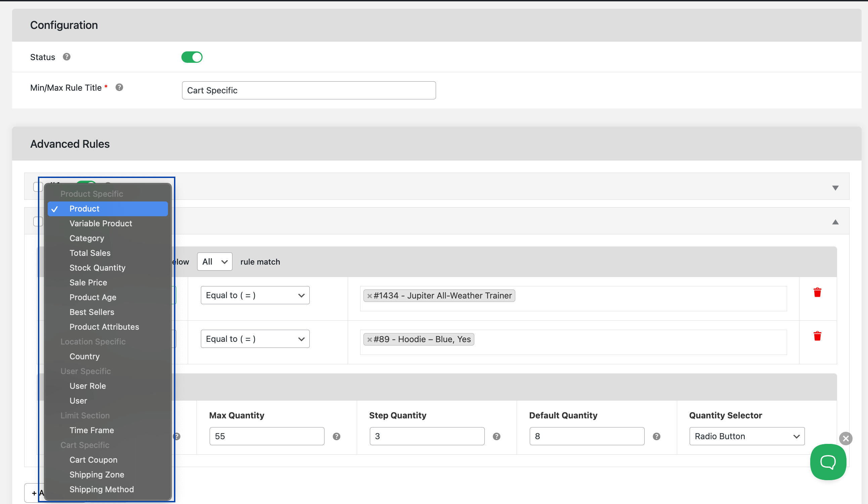
Task: Click the help icon next to Default Quantity field
Action: (x=656, y=436)
